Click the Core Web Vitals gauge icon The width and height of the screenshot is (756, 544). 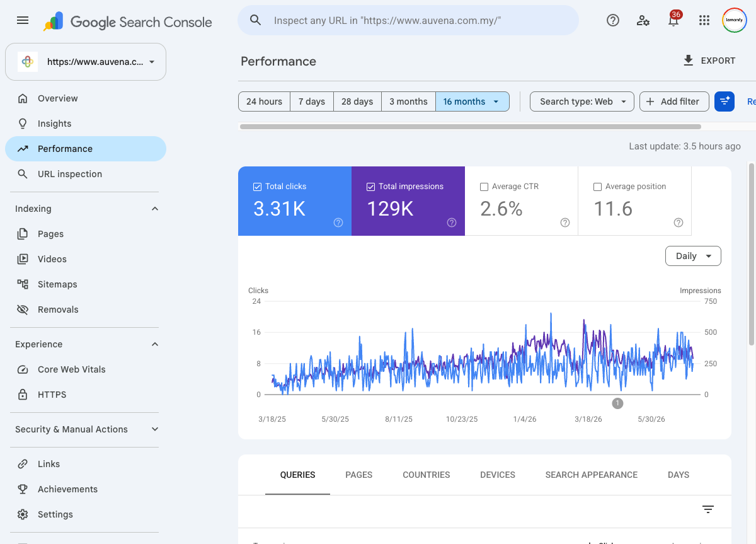(23, 369)
